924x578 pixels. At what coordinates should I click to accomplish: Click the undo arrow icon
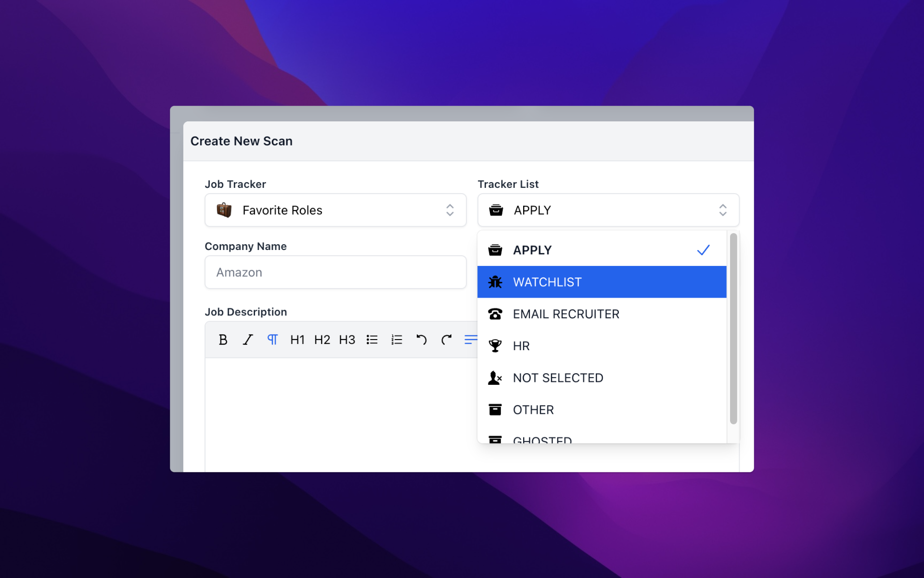coord(422,340)
